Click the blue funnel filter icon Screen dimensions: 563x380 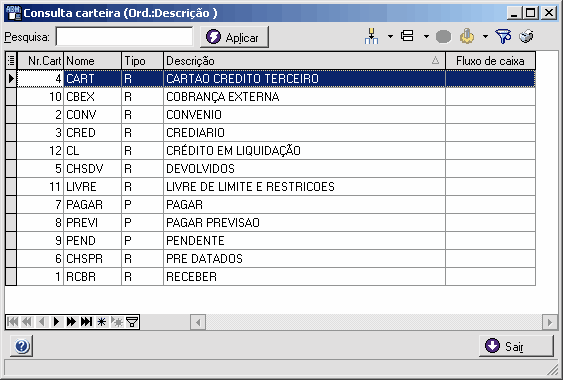click(x=503, y=36)
